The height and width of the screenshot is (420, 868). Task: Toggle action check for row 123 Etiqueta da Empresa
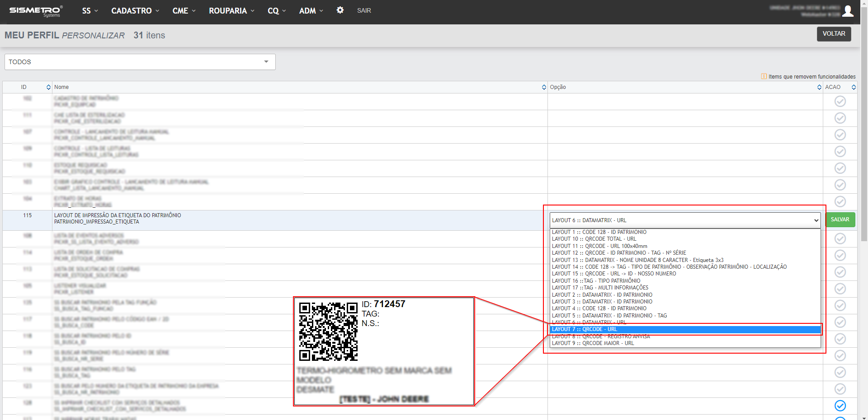840,389
